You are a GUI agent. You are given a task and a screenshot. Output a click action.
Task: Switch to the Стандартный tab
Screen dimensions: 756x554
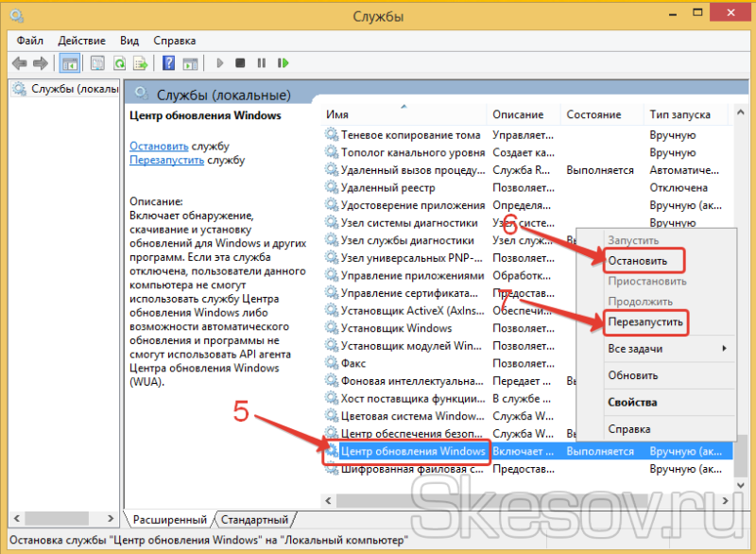click(x=255, y=520)
